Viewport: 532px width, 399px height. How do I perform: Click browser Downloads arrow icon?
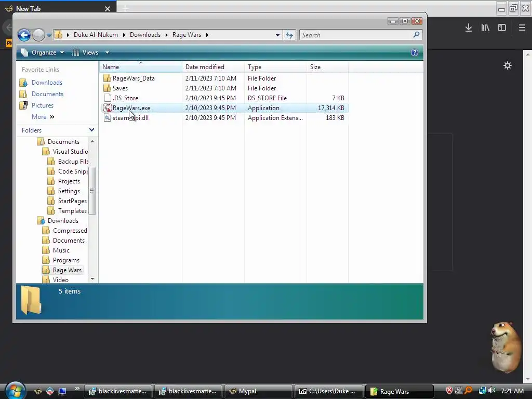coord(469,28)
